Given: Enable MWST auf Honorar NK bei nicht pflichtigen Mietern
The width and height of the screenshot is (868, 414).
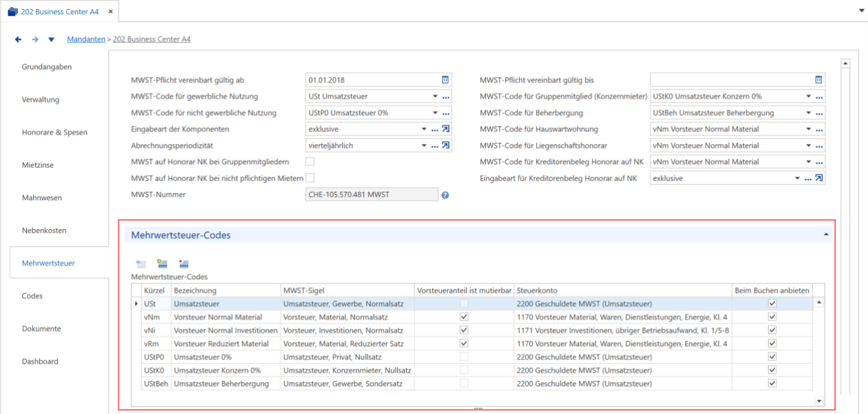Looking at the screenshot, I should tap(310, 178).
